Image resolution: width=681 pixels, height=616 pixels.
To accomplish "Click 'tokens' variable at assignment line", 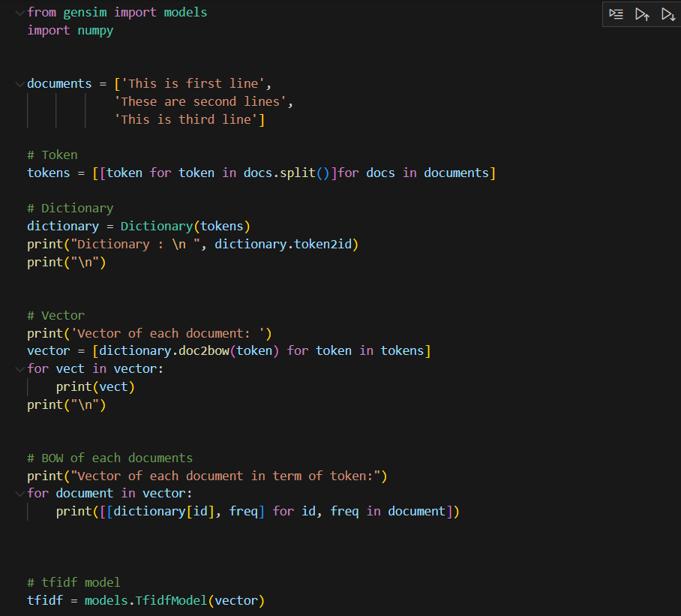I will [x=48, y=173].
